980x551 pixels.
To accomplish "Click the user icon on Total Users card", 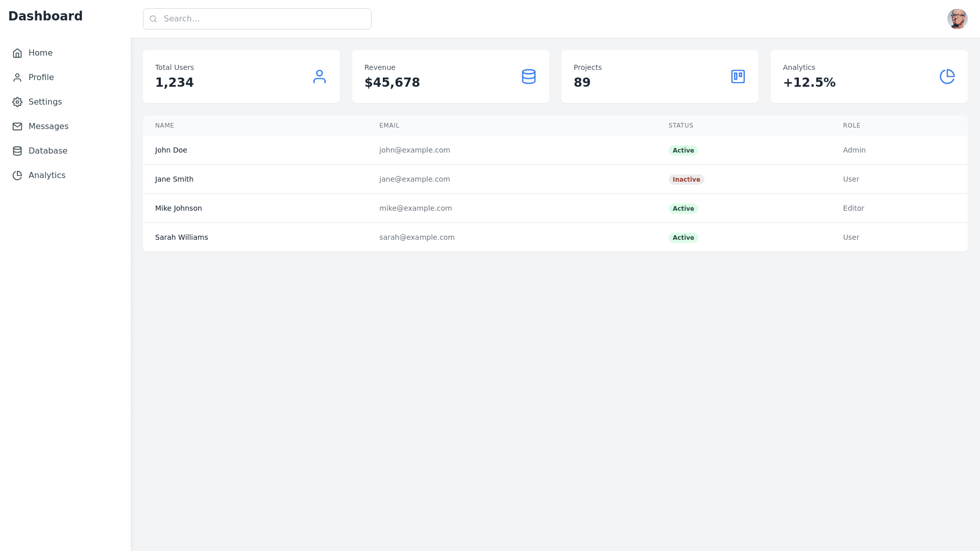I will (320, 76).
